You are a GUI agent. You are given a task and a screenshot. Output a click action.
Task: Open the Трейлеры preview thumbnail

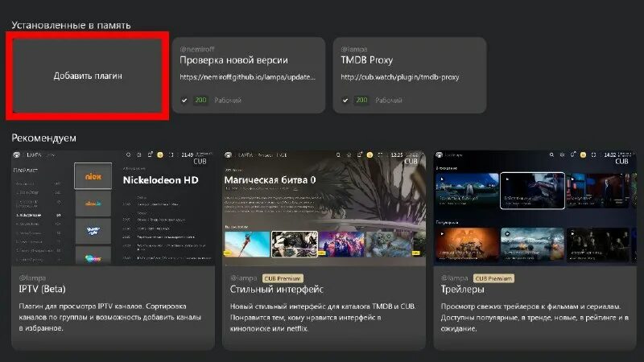point(535,208)
